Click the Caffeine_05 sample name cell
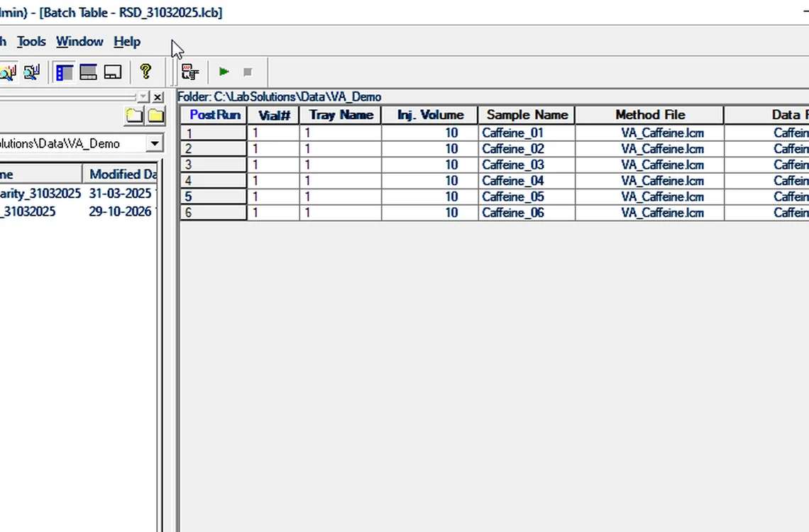Viewport: 809px width, 532px height. click(x=527, y=197)
